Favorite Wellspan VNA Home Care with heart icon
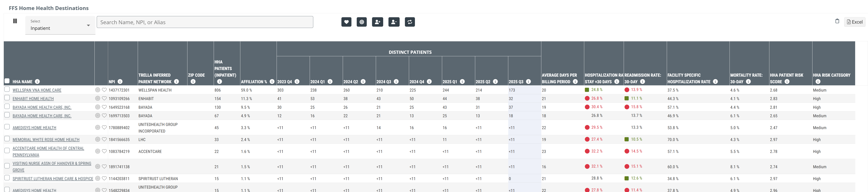Viewport: 868px width, 192px height. (x=104, y=90)
